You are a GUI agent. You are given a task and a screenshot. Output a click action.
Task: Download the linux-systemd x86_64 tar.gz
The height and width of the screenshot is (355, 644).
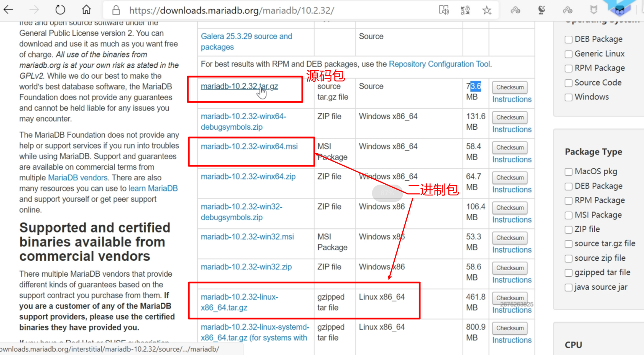255,332
